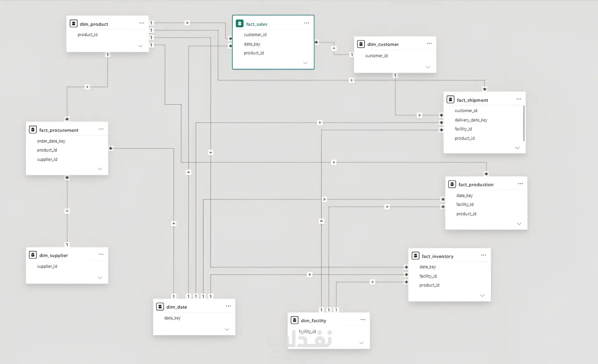
Task: Open more options for fact_procurement
Action: click(x=101, y=129)
